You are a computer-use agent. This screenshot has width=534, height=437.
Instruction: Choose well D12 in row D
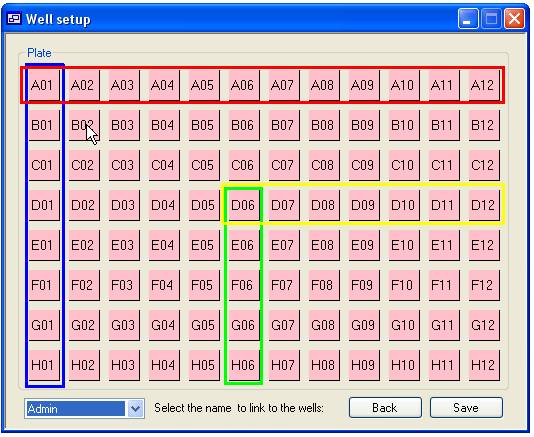pos(484,205)
